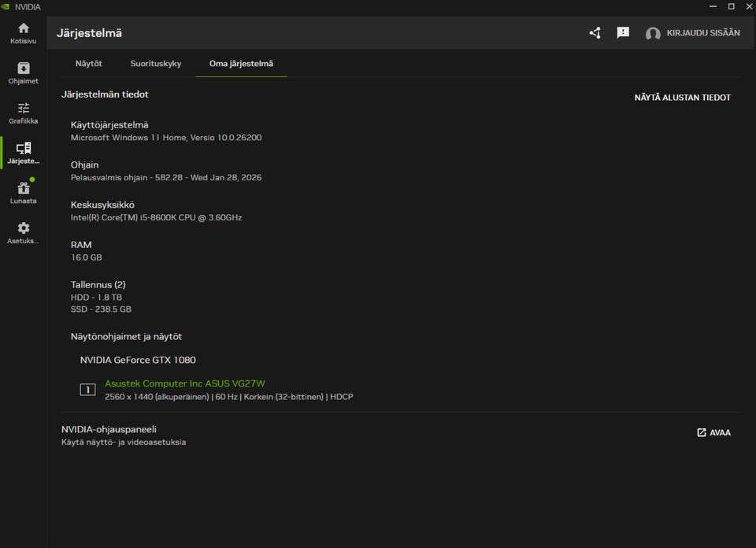Switch to the Näytöt tab
This screenshot has width=756, height=548.
[89, 64]
